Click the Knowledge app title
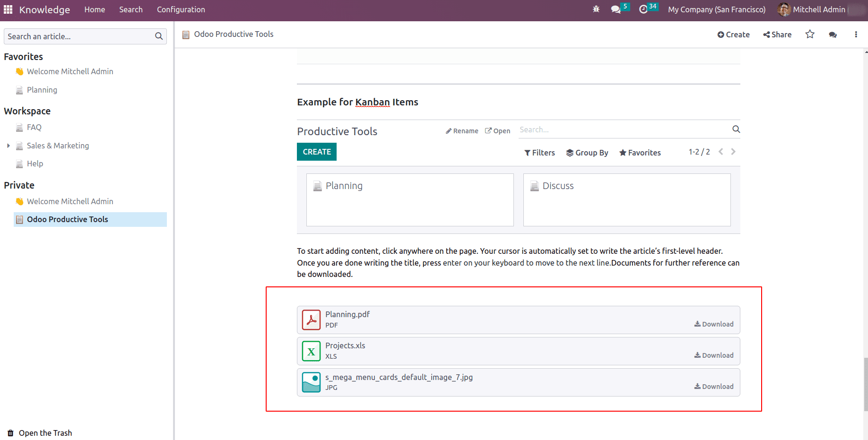The height and width of the screenshot is (440, 868). pyautogui.click(x=44, y=9)
